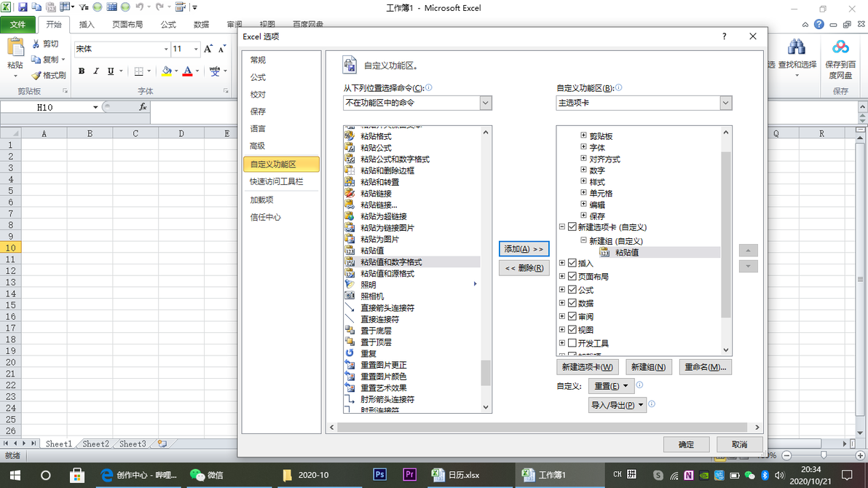The image size is (868, 488).
Task: Expand the 插入 tab node in the tree
Action: pyautogui.click(x=562, y=262)
